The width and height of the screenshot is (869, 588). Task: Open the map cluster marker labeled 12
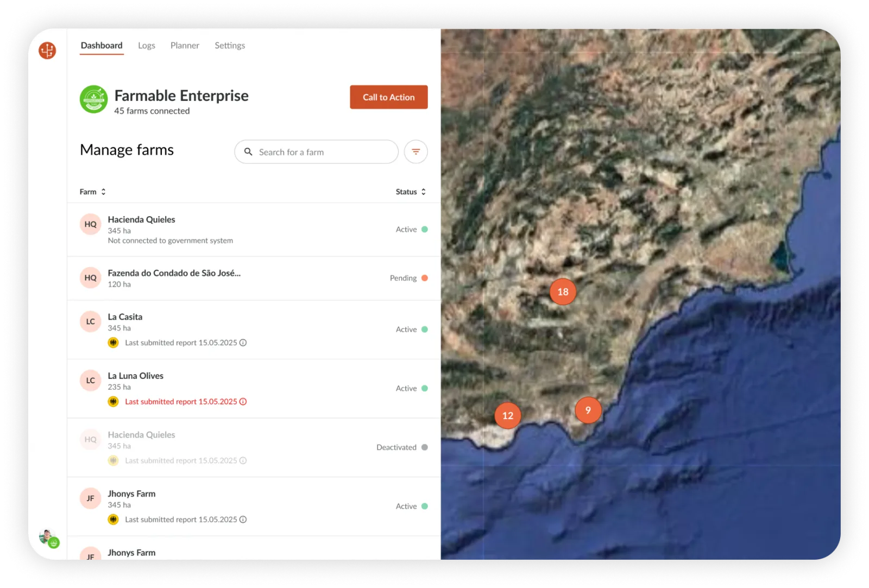tap(508, 416)
